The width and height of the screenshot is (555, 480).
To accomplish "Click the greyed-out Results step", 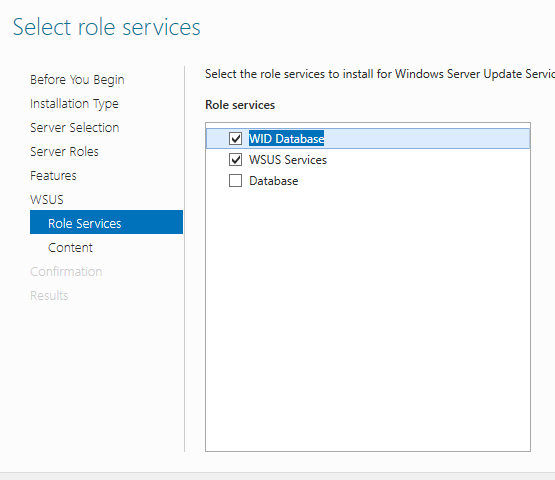I will 49,296.
